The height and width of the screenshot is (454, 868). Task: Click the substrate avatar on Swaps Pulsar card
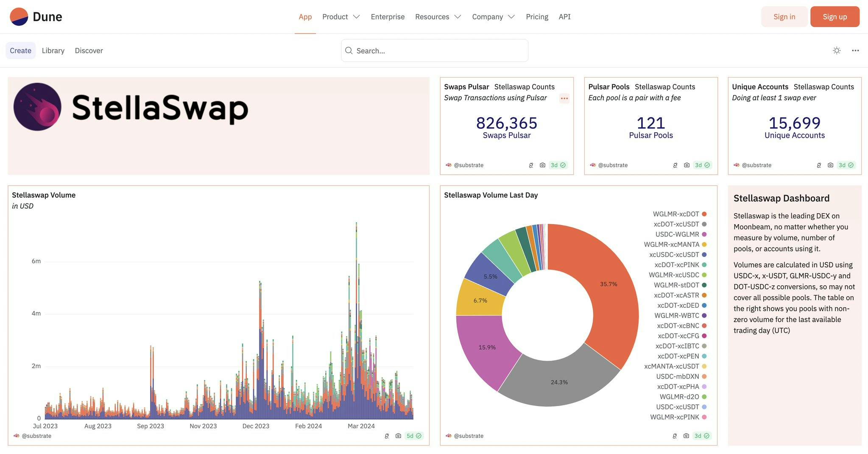449,165
